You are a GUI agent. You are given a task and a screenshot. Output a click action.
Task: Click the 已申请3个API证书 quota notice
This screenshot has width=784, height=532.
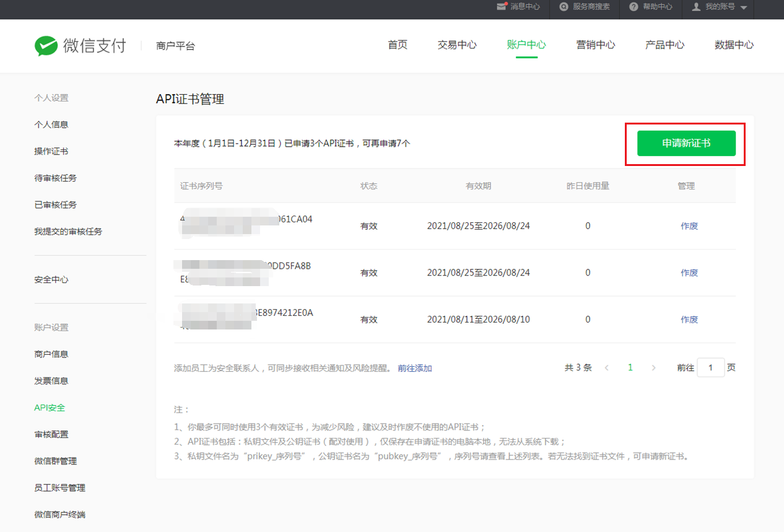[292, 143]
